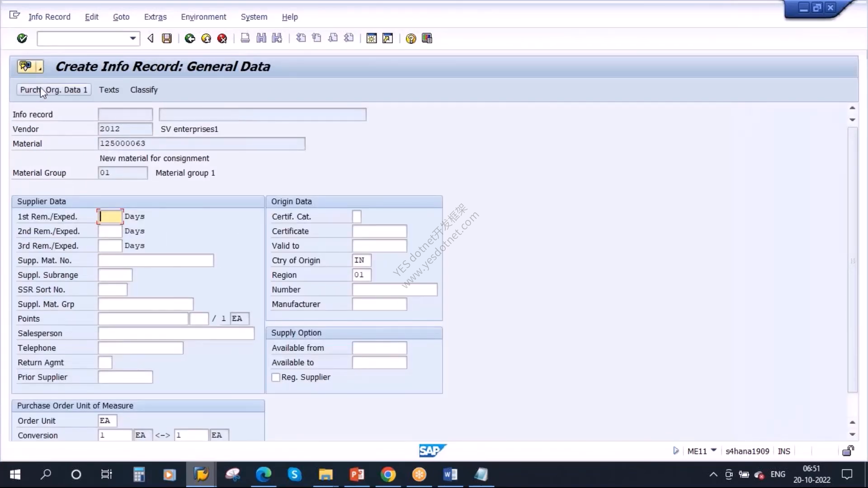Viewport: 868px width, 488px height.
Task: Open PowerPoint from the taskbar
Action: tap(357, 474)
